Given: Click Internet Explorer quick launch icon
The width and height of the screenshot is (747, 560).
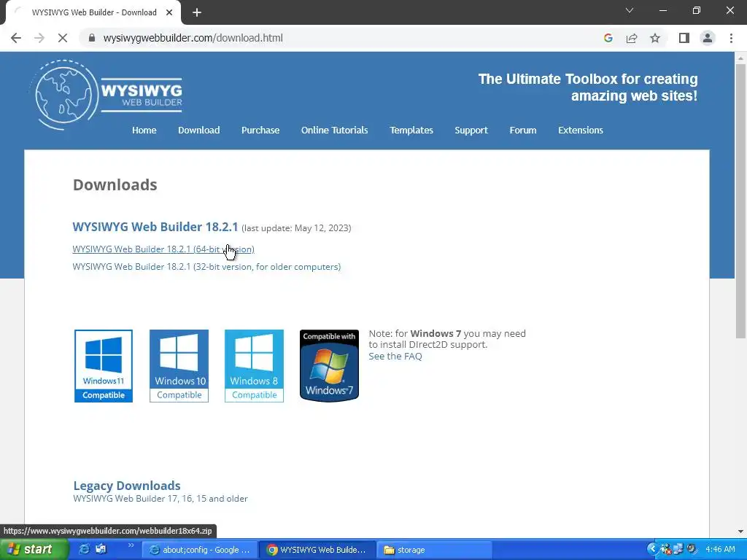Looking at the screenshot, I should pyautogui.click(x=84, y=549).
